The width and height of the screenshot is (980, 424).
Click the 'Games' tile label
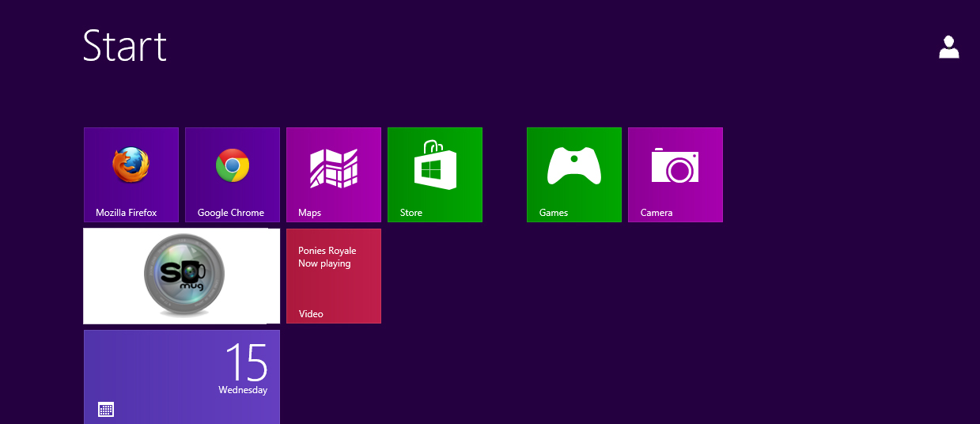(x=554, y=213)
